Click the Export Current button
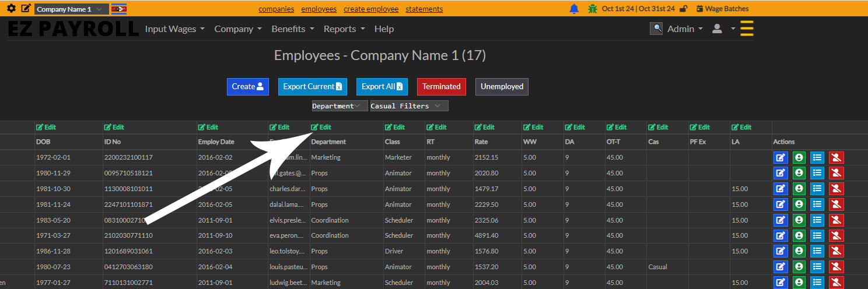 pos(313,86)
